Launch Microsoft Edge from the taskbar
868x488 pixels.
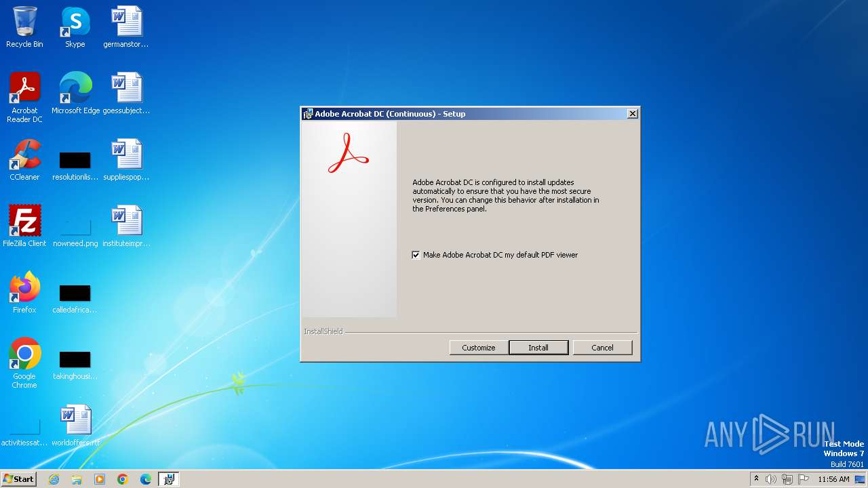146,479
